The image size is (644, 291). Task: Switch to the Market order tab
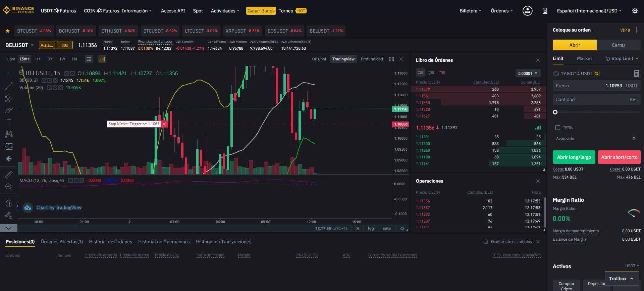[584, 58]
